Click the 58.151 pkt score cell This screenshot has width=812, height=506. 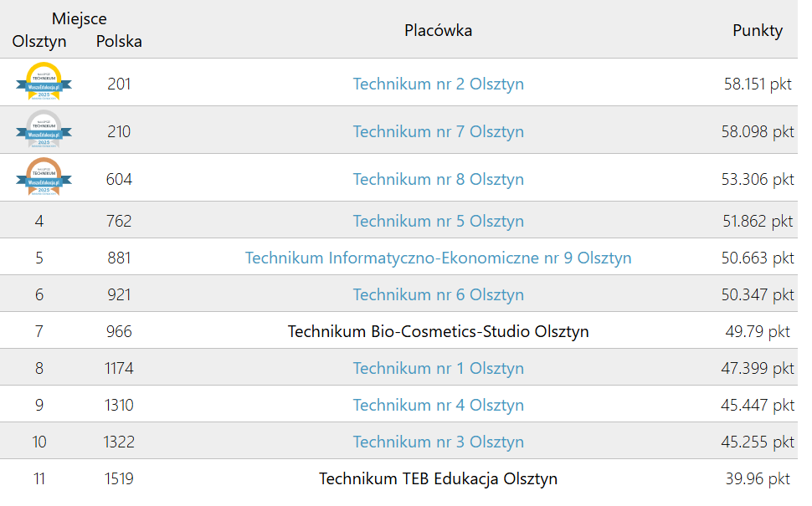(758, 84)
